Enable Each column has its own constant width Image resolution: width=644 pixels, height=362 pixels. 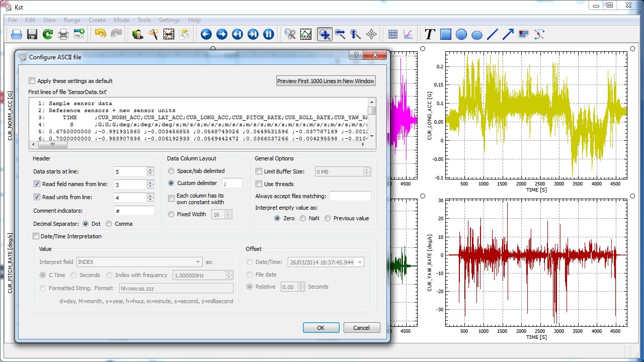point(172,199)
